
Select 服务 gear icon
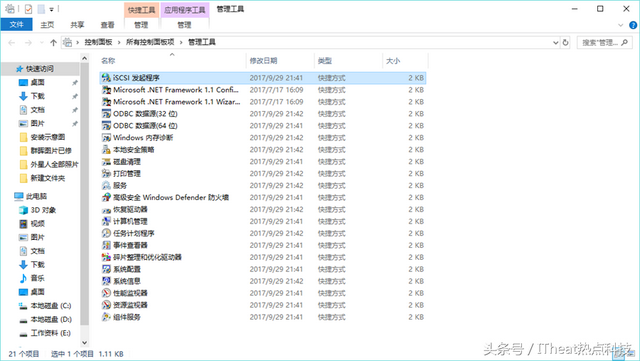click(x=106, y=185)
